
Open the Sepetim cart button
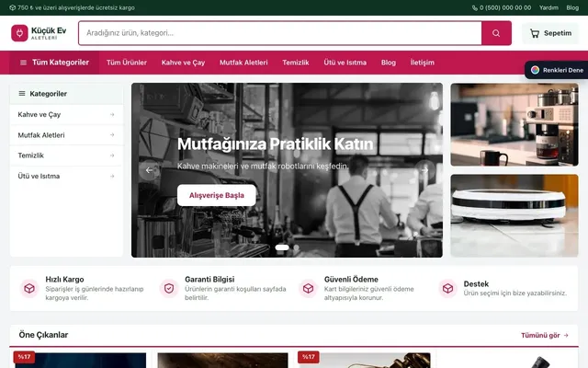[550, 33]
